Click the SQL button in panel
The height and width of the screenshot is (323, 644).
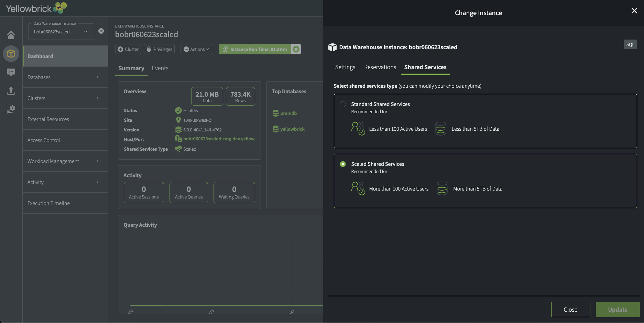click(630, 44)
